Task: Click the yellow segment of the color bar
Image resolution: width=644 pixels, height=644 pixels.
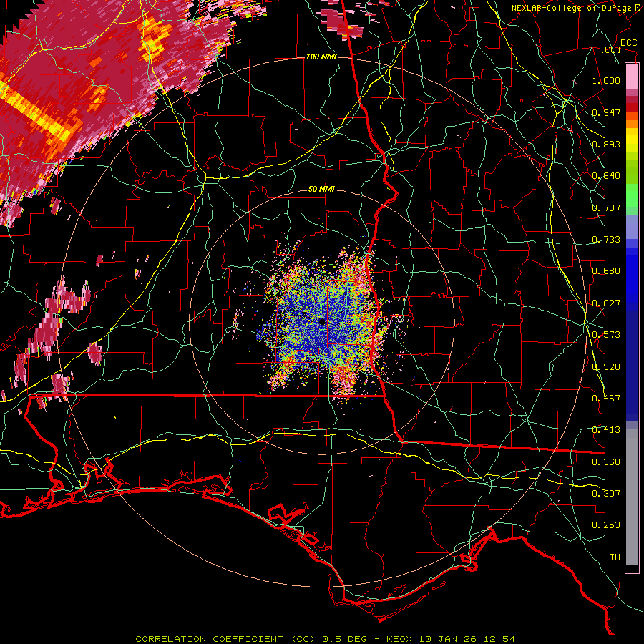Action: [x=632, y=141]
